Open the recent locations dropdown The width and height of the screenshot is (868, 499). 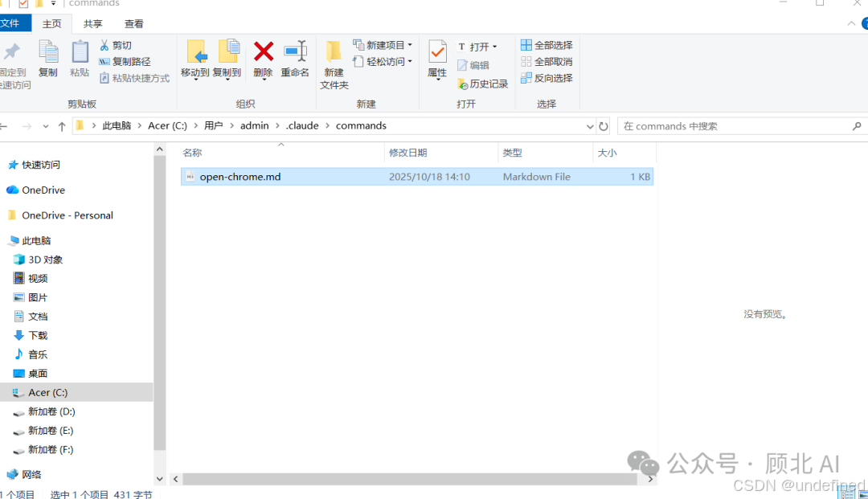pyautogui.click(x=45, y=127)
